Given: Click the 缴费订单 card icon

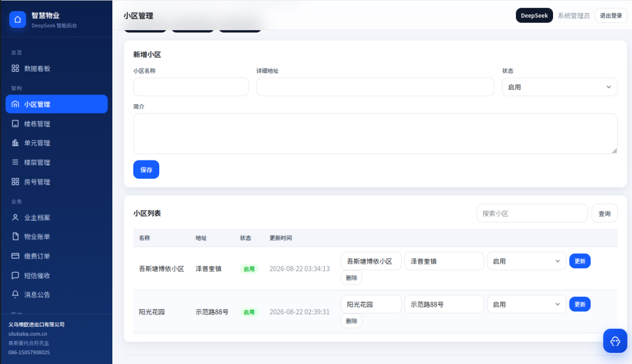Looking at the screenshot, I should click(x=15, y=256).
